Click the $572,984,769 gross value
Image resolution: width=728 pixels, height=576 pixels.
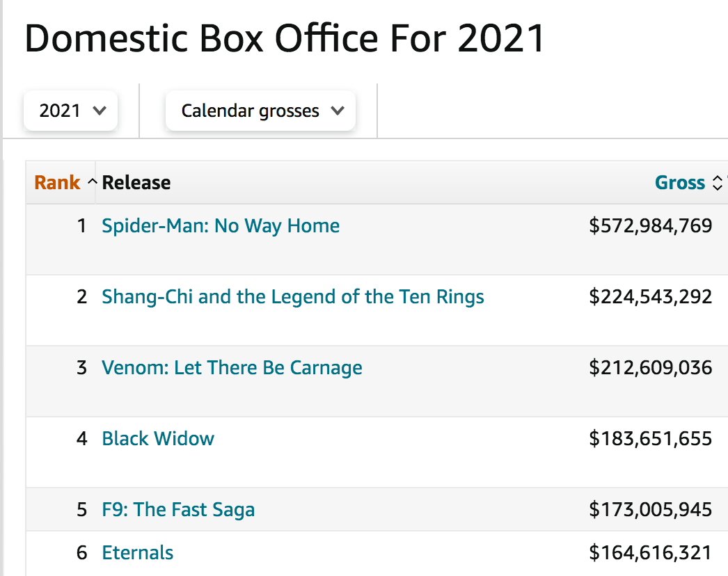pos(650,226)
